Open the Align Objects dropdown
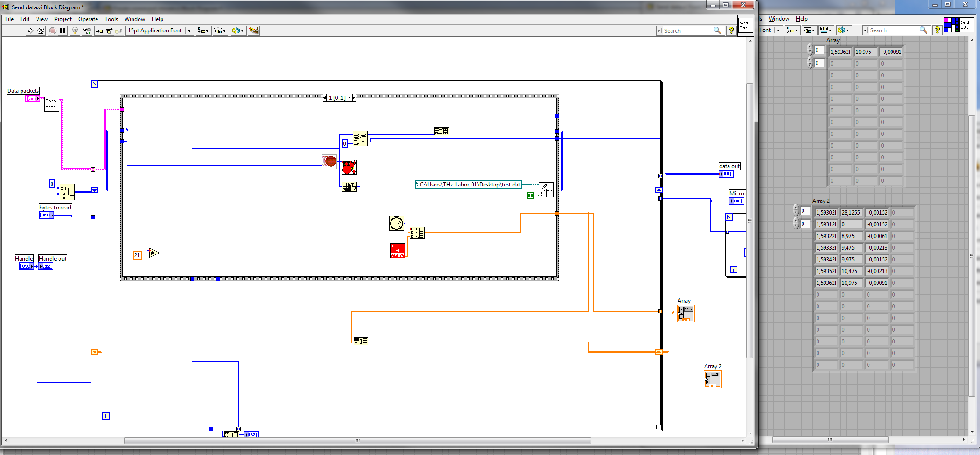Image resolution: width=980 pixels, height=455 pixels. point(203,30)
